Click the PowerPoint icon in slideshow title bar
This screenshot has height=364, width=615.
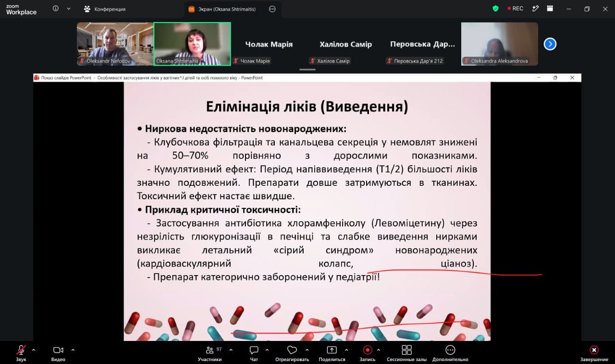(37, 78)
